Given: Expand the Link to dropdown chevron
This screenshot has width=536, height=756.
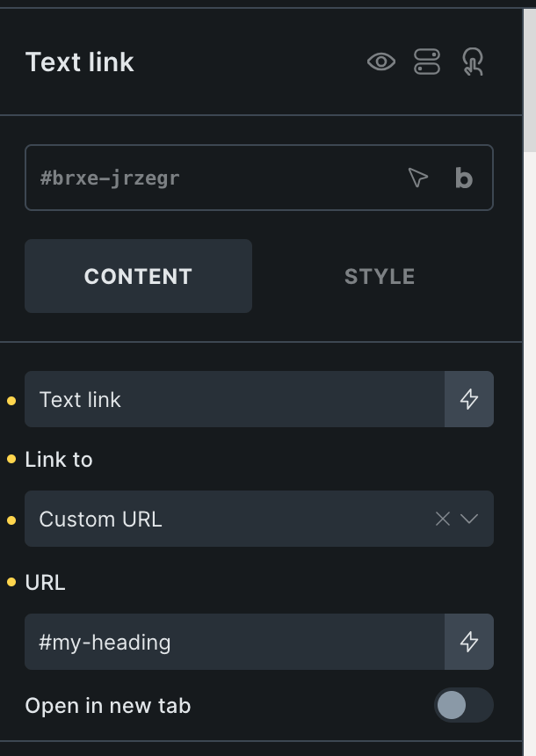Looking at the screenshot, I should pyautogui.click(x=469, y=519).
